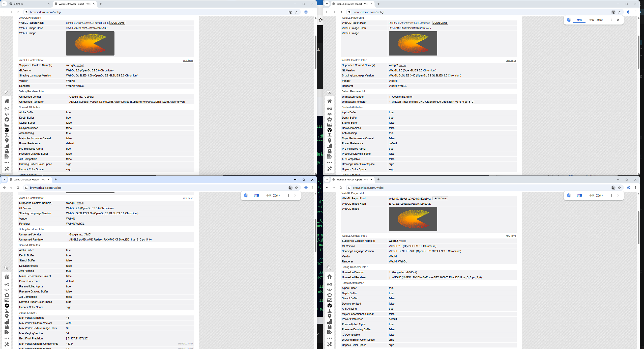Screen dimensions: 644x349
Task: Open the three-dots More sidebar icon in AMD Radeon window
Action: (7, 338)
